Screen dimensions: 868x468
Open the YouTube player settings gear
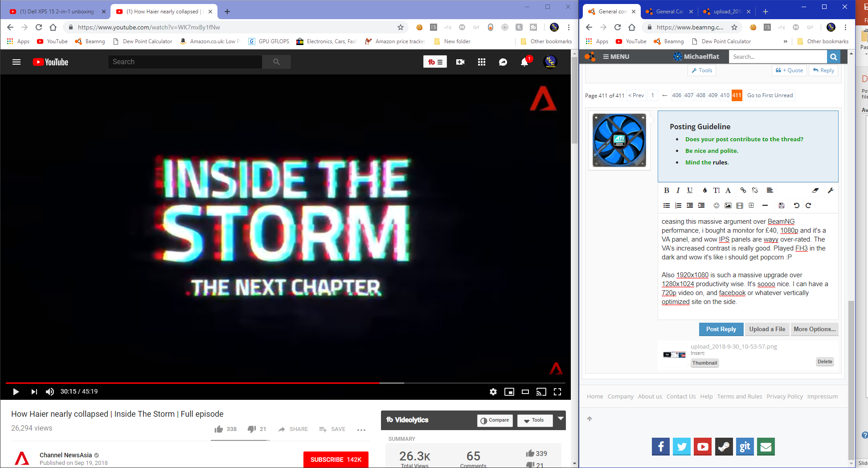pos(493,392)
